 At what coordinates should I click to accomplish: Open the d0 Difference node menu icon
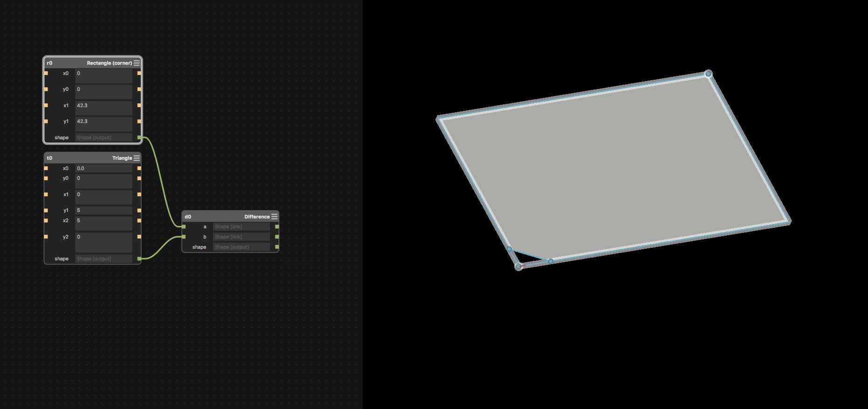(275, 217)
